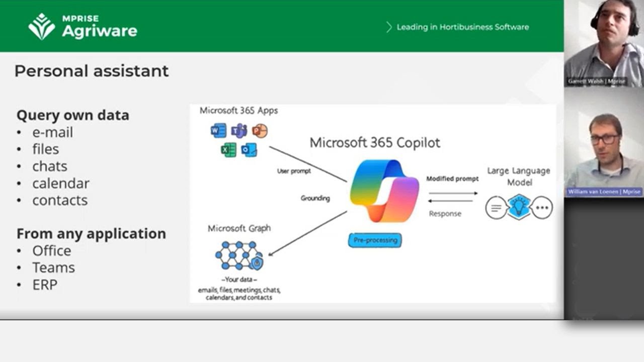The image size is (644, 362).
Task: Click 'Leading in Hortibusiness Software' tagline
Action: (463, 27)
